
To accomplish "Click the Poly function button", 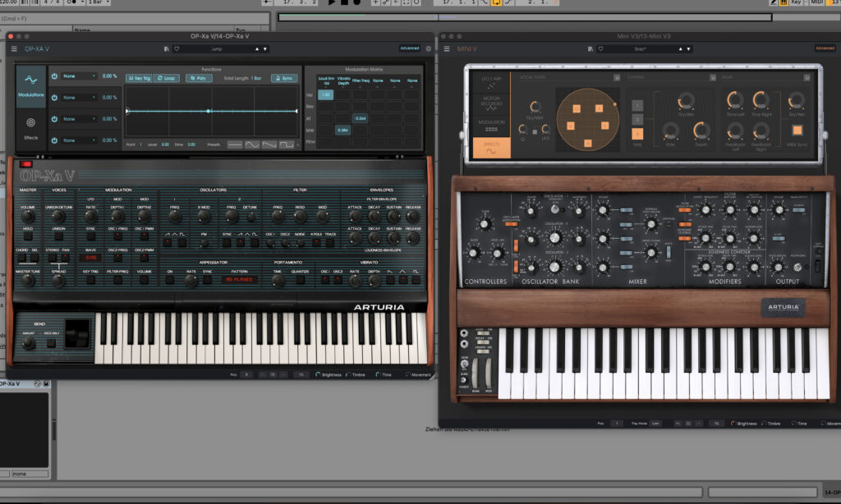I will point(199,78).
